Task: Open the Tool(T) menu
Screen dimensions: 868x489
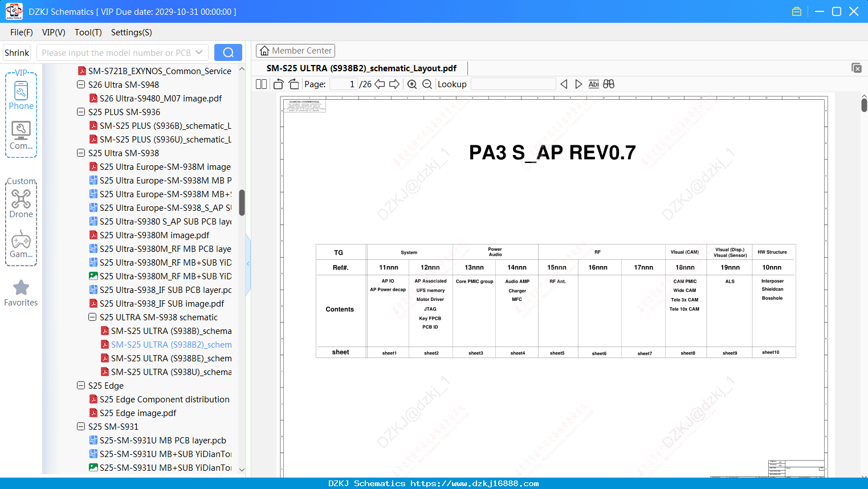Action: point(88,32)
